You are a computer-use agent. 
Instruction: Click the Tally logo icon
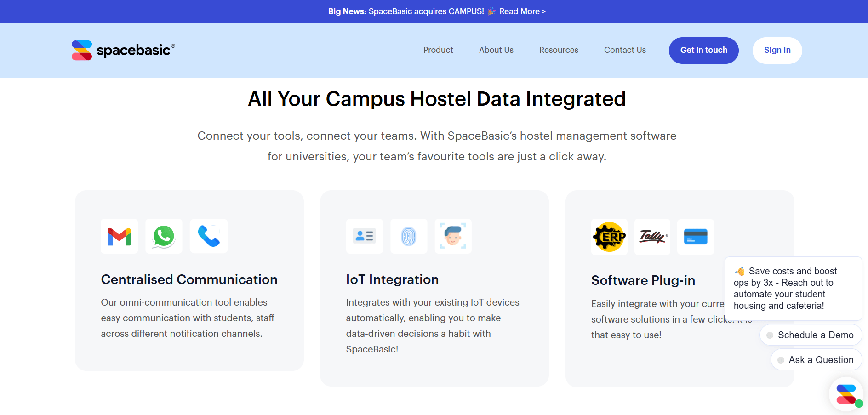click(x=652, y=237)
